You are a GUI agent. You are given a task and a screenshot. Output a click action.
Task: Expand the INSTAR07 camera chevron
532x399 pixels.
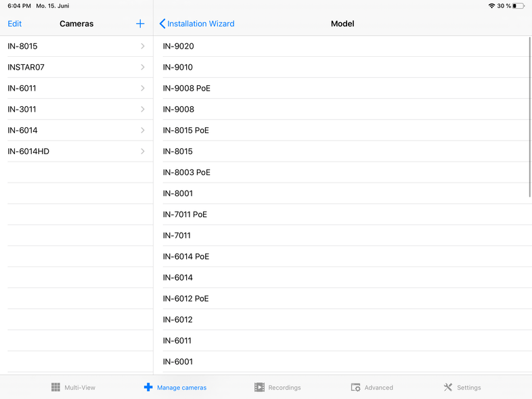tap(143, 67)
